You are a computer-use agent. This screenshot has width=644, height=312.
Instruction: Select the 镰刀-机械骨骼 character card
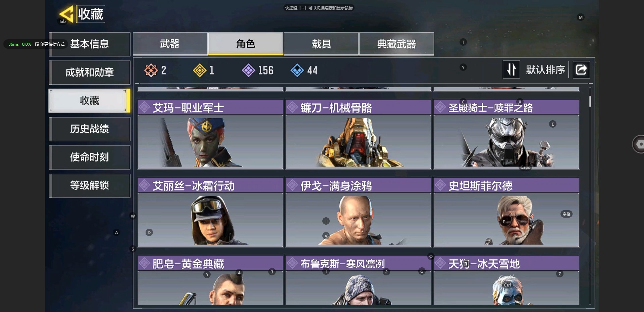pyautogui.click(x=358, y=134)
